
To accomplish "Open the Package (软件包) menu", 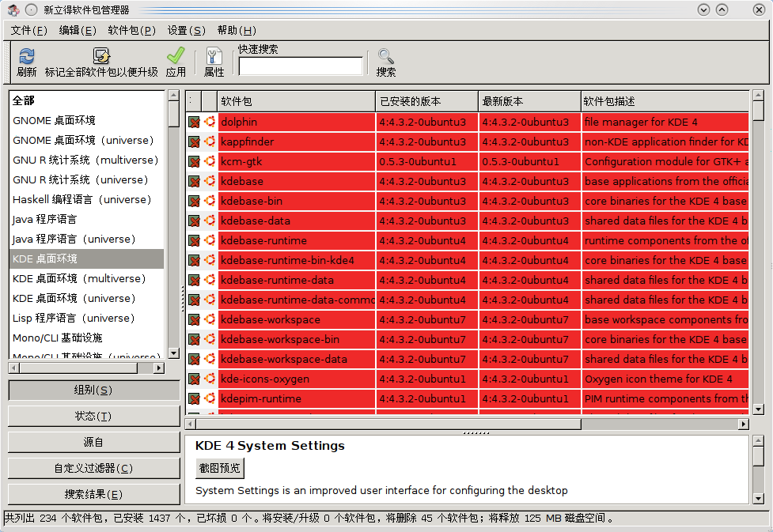I will point(131,31).
